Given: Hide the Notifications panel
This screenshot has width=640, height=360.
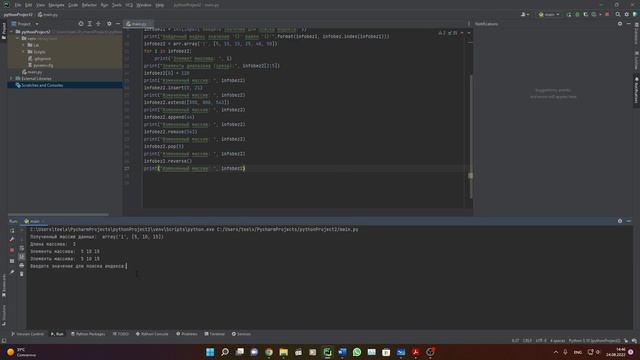Looking at the screenshot, I should tap(628, 24).
